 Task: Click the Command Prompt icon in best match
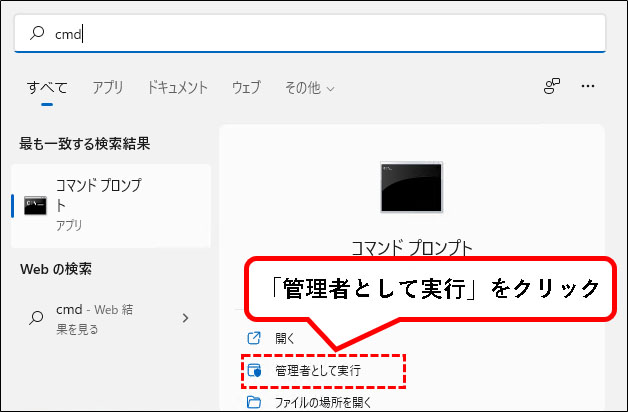pyautogui.click(x=35, y=205)
